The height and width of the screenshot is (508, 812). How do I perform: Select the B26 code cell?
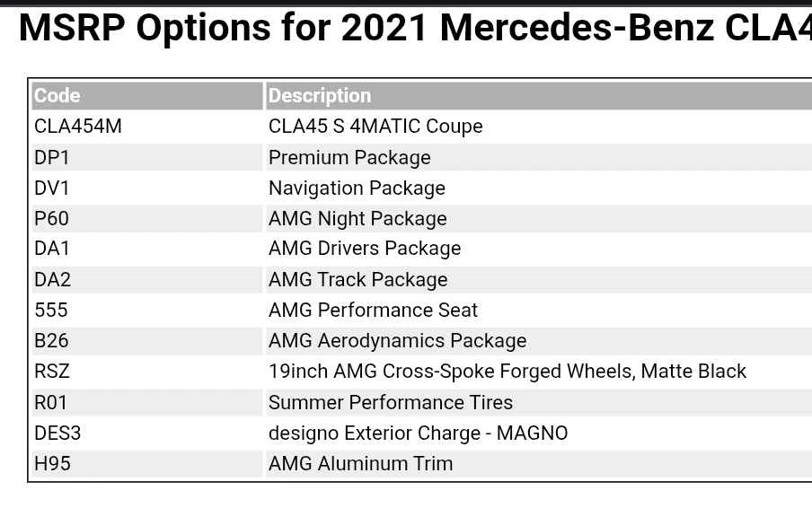click(x=51, y=341)
